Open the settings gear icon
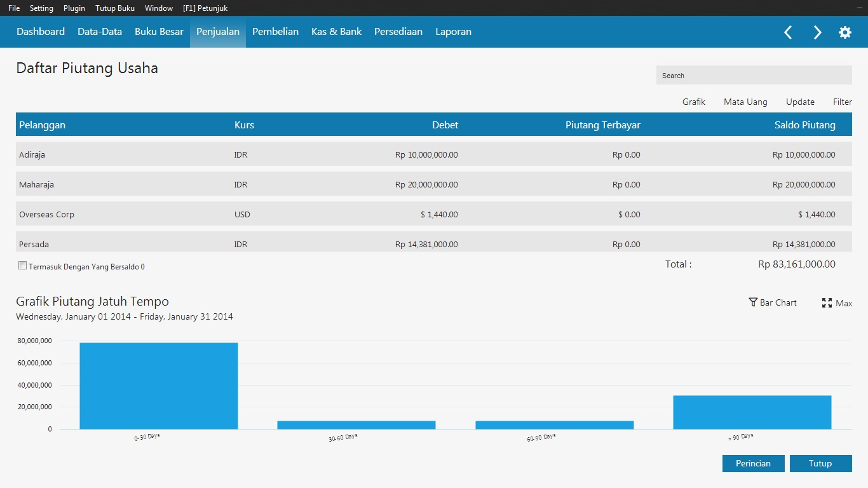Viewport: 868px width, 488px height. click(x=845, y=32)
